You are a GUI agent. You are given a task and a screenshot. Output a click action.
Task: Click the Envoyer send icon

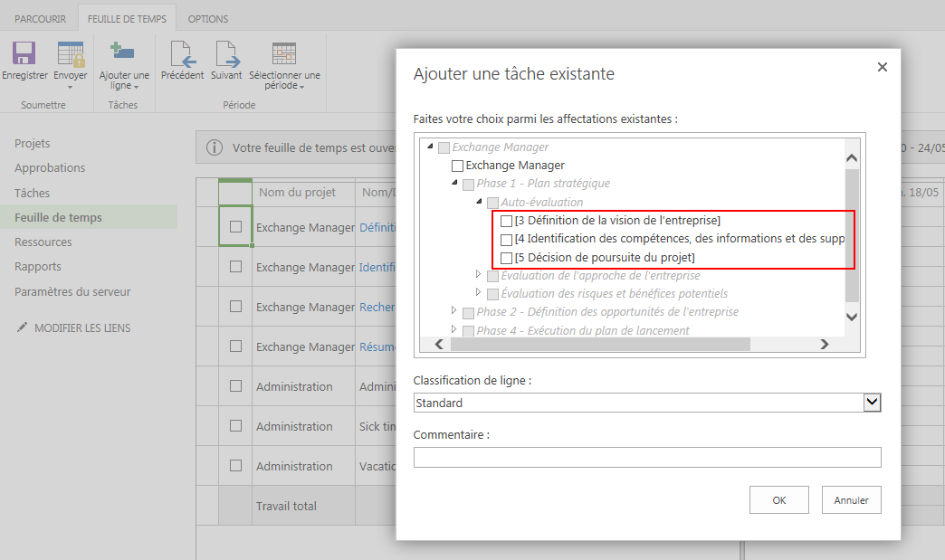click(70, 54)
